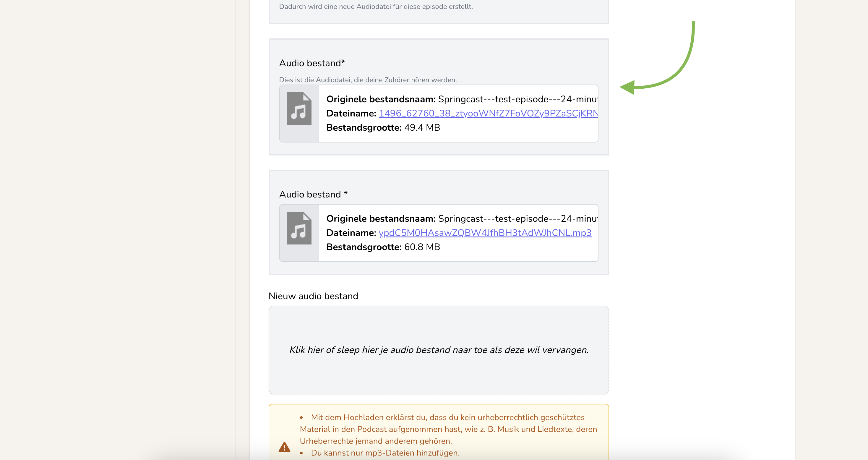Select the 'Bestandsgrootte: 60.8 MB' text
The height and width of the screenshot is (460, 868).
(x=383, y=247)
